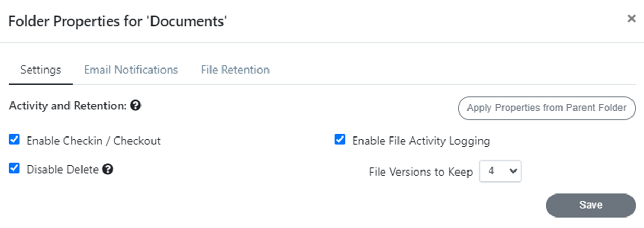The height and width of the screenshot is (228, 644).
Task: Click the chevron arrow in versions selector
Action: click(x=512, y=171)
